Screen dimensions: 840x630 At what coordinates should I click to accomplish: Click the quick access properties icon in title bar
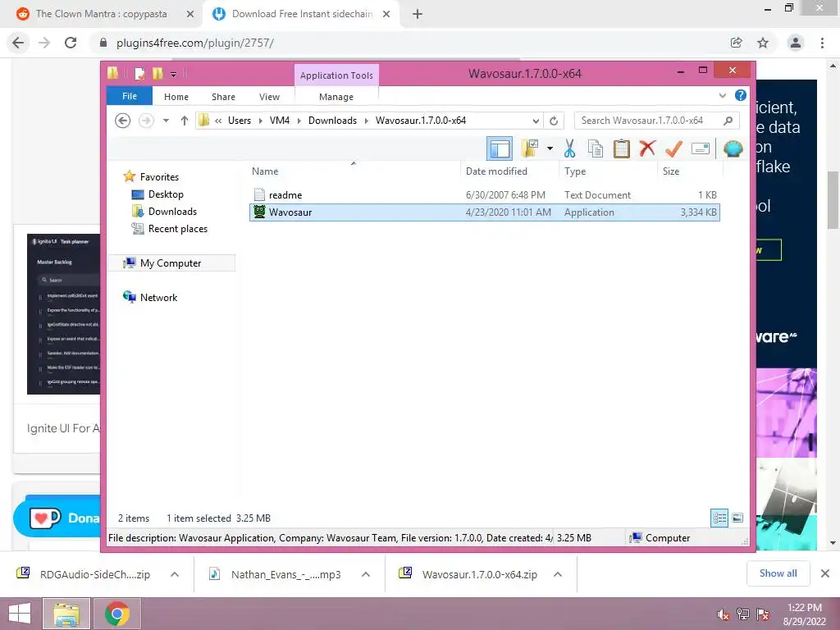coord(139,73)
